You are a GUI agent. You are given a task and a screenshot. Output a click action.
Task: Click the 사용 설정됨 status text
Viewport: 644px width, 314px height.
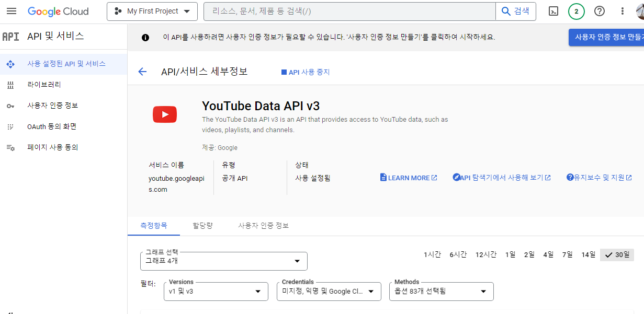coord(313,178)
